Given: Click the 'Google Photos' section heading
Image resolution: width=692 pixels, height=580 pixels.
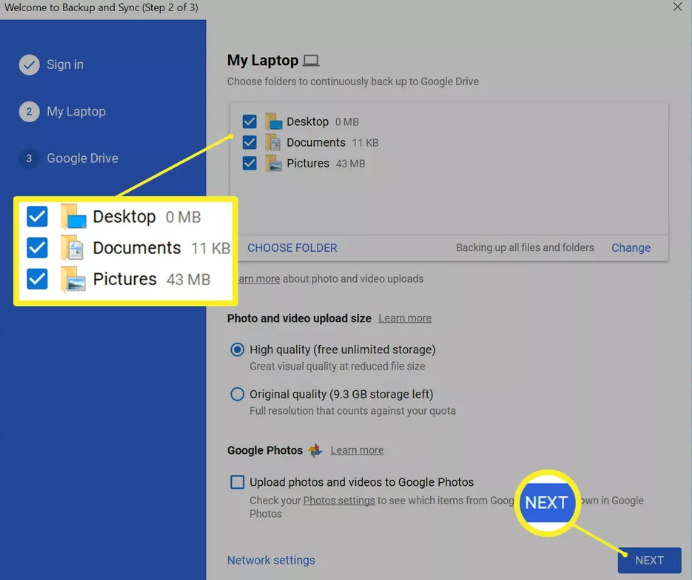Looking at the screenshot, I should tap(265, 450).
